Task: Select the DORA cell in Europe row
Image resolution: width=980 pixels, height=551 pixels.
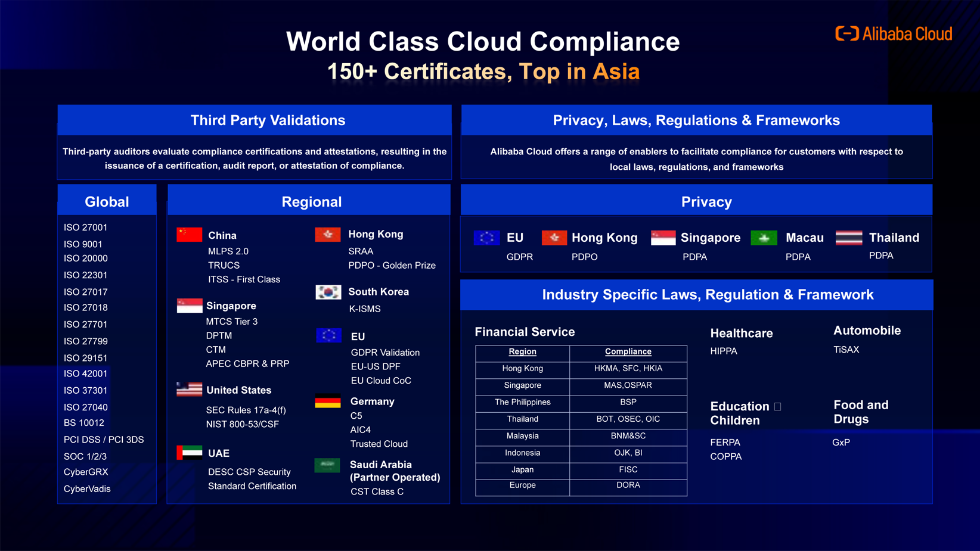Action: coord(628,485)
